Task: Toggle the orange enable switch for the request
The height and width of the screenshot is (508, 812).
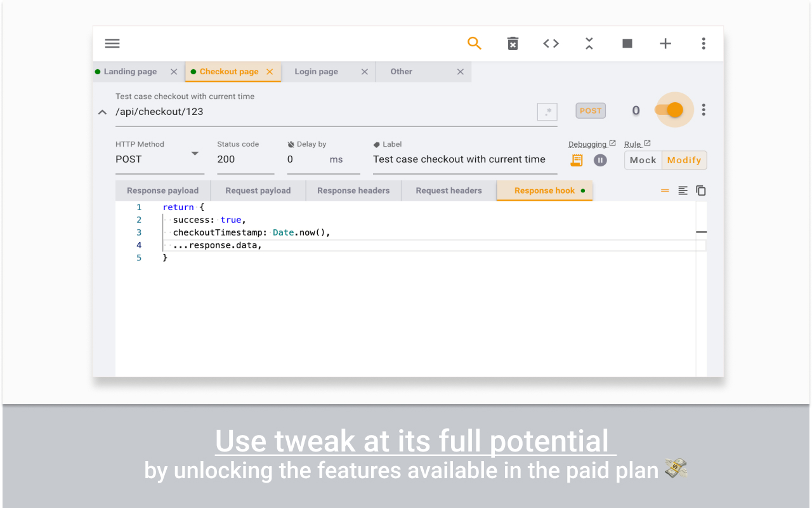Action: point(674,109)
